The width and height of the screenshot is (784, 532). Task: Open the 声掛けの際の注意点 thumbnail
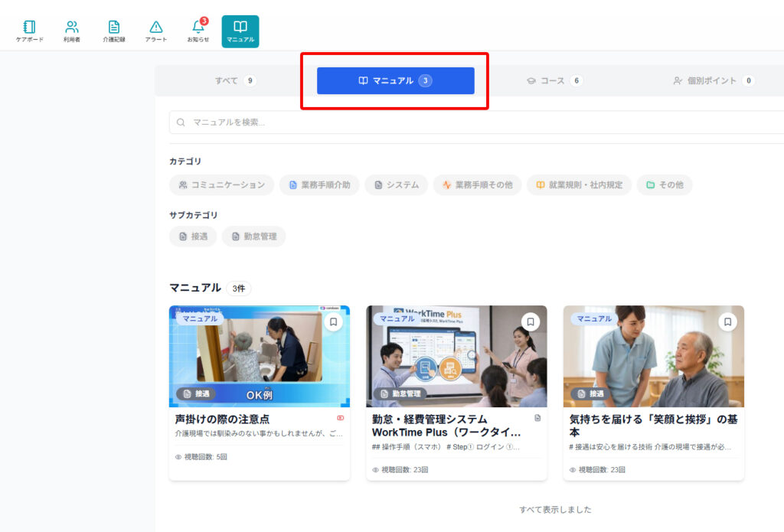tap(259, 356)
